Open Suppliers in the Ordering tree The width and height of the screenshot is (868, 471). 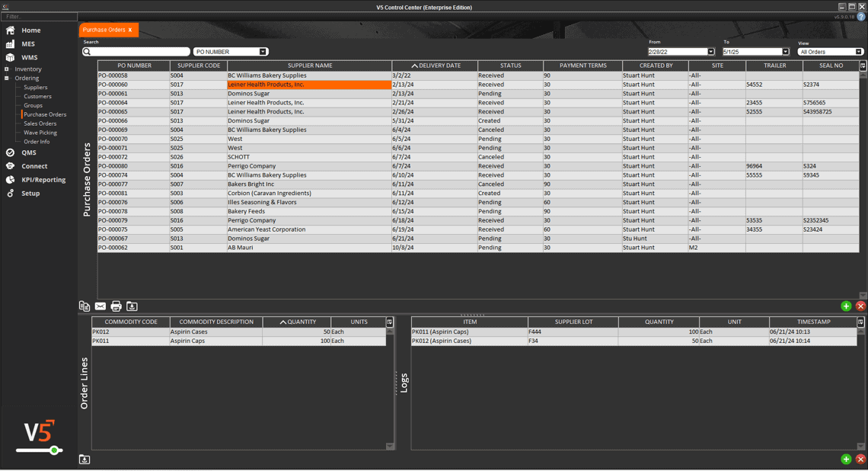[36, 88]
